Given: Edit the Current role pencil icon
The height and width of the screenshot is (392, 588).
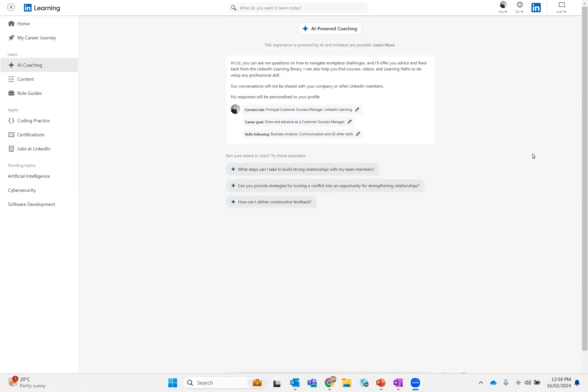Looking at the screenshot, I should pyautogui.click(x=357, y=109).
